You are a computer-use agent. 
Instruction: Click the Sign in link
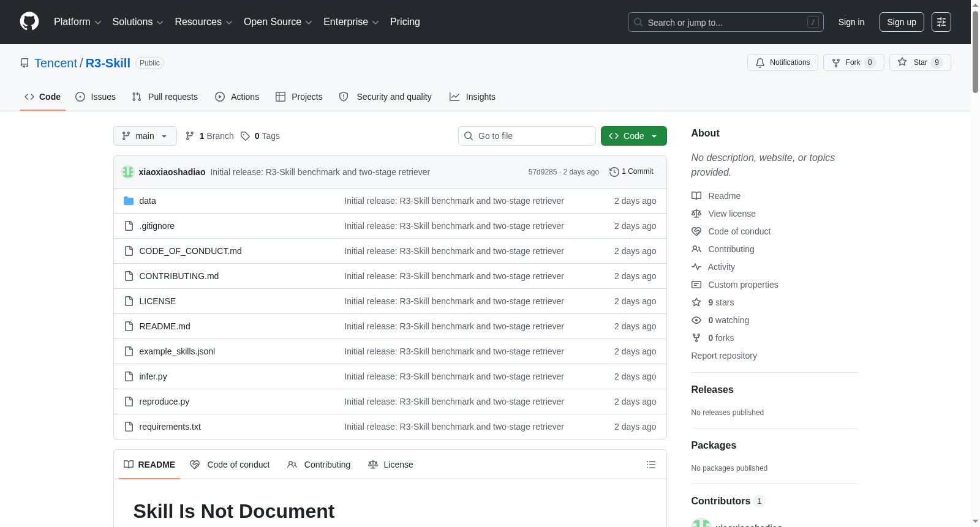click(x=851, y=22)
